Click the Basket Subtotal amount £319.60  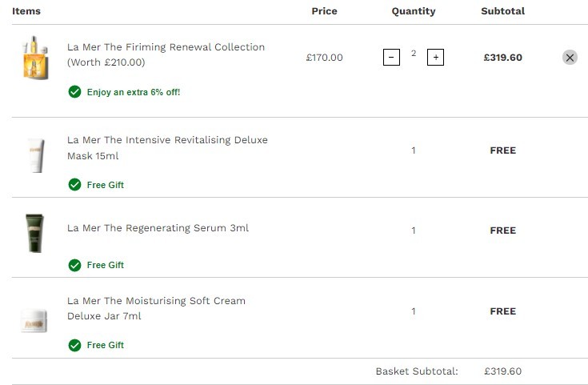tap(502, 371)
